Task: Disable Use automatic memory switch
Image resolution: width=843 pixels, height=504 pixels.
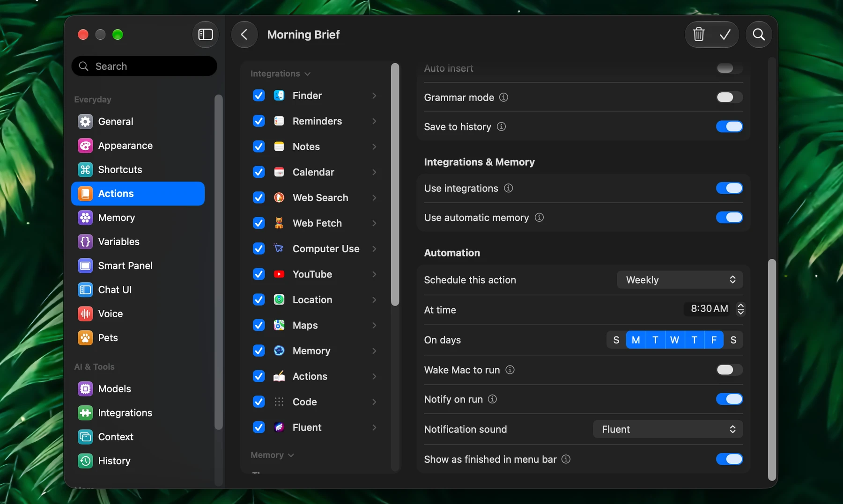Action: pyautogui.click(x=729, y=218)
